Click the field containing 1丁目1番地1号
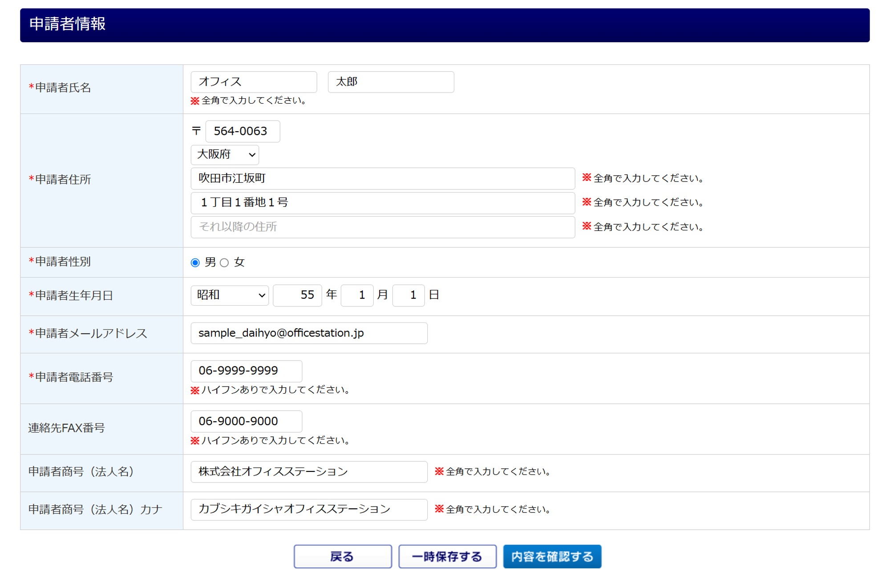 click(383, 203)
